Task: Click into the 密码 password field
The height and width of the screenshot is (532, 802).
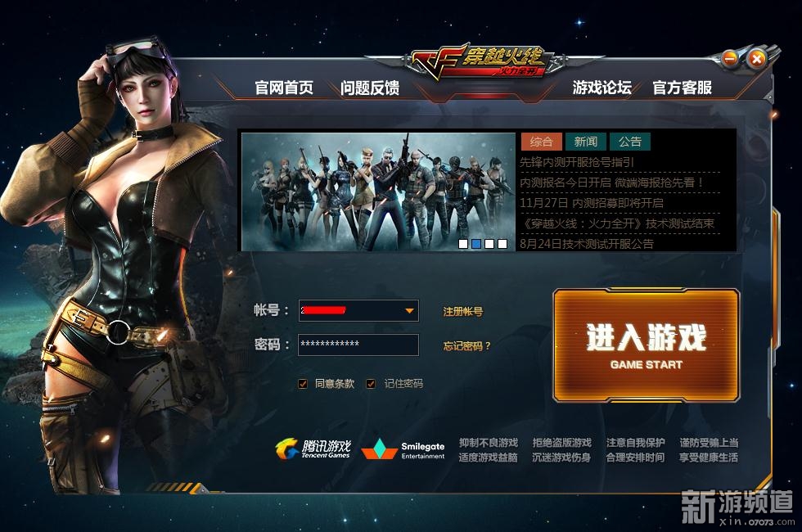Action: click(x=358, y=345)
